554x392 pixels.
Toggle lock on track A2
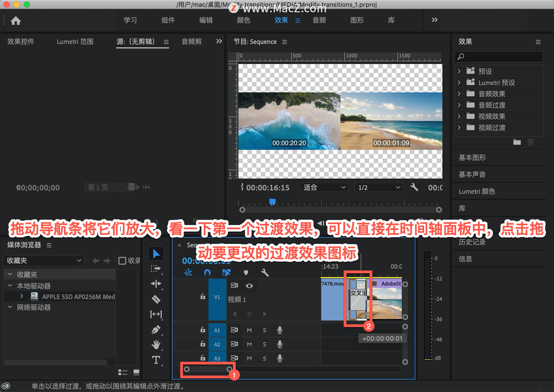pyautogui.click(x=203, y=344)
